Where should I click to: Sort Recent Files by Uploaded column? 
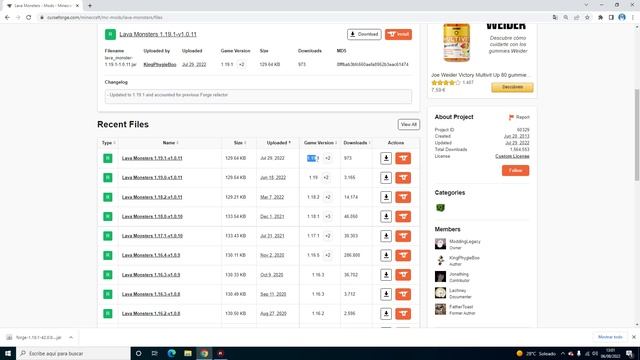278,143
